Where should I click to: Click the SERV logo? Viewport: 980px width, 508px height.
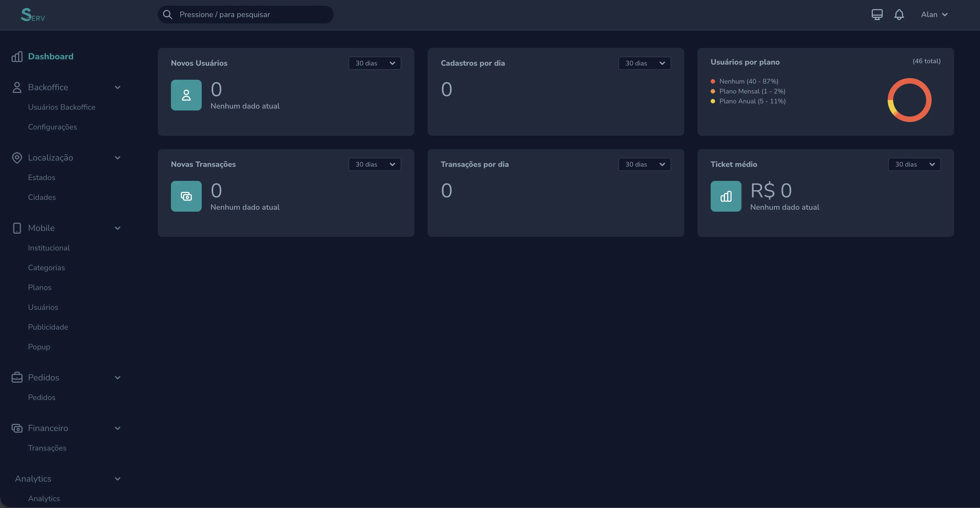click(33, 15)
